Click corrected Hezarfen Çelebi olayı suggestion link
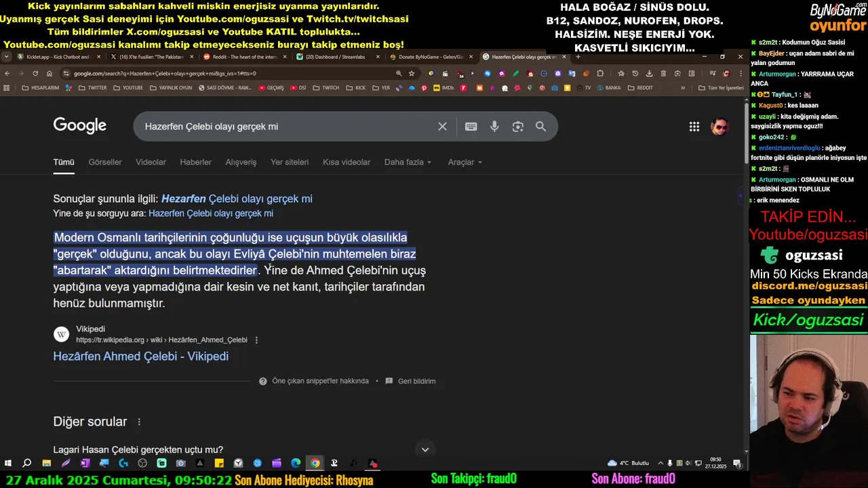The height and width of the screenshot is (488, 868). [x=237, y=199]
